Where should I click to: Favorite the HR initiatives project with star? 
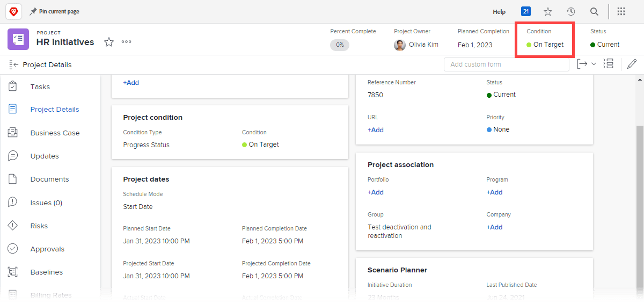coord(109,42)
